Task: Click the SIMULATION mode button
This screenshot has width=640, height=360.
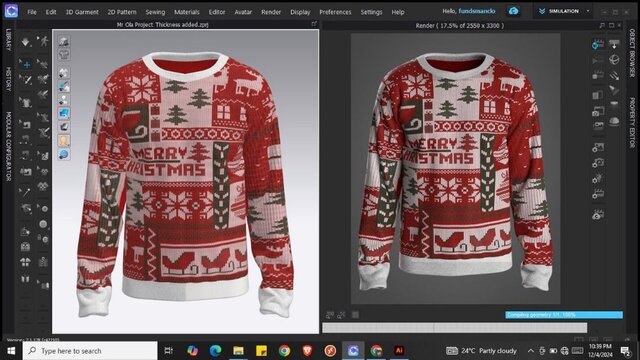Action: pyautogui.click(x=559, y=11)
